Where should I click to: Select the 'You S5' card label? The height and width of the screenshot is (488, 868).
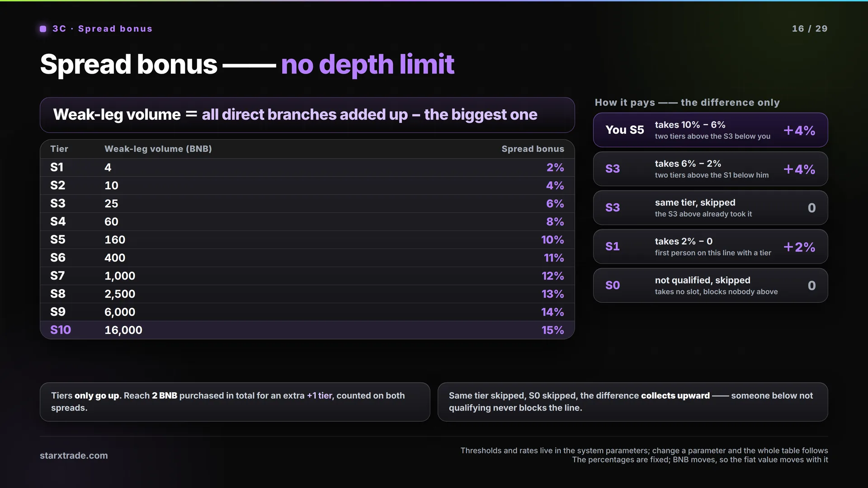pos(625,130)
